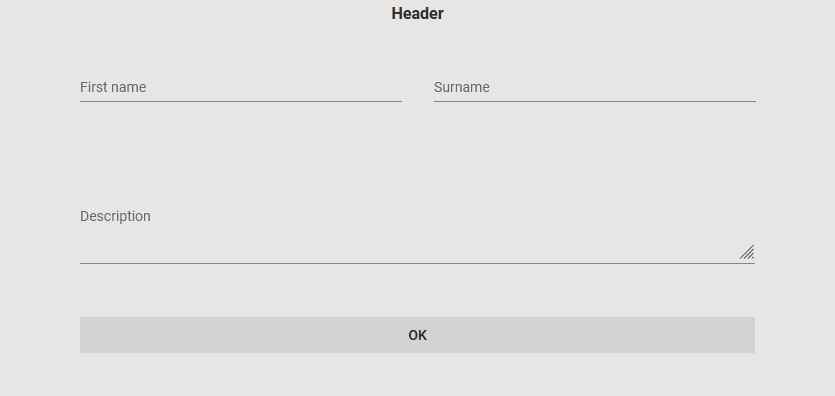This screenshot has height=396, width=835.
Task: Click the underline beneath Surname
Action: pyautogui.click(x=595, y=101)
